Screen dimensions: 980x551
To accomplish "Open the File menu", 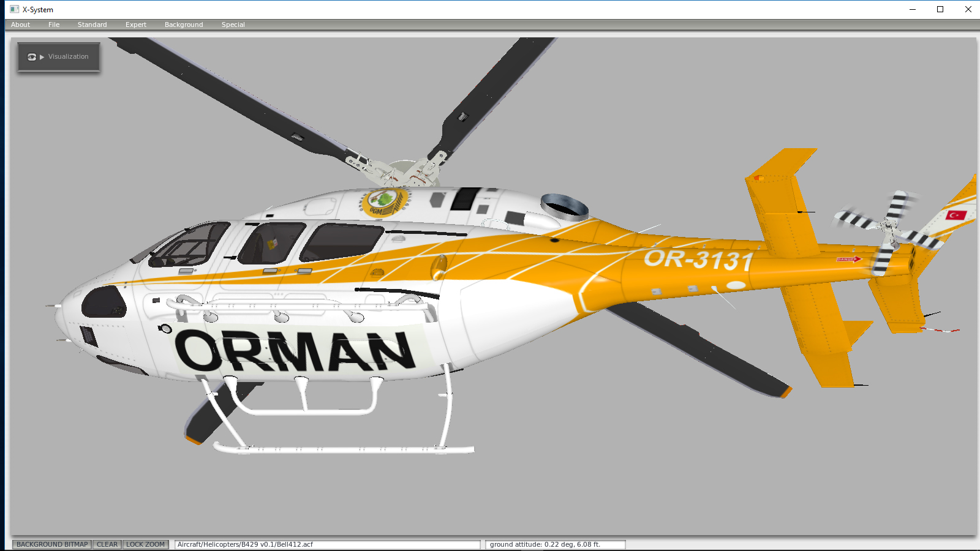I will 53,24.
